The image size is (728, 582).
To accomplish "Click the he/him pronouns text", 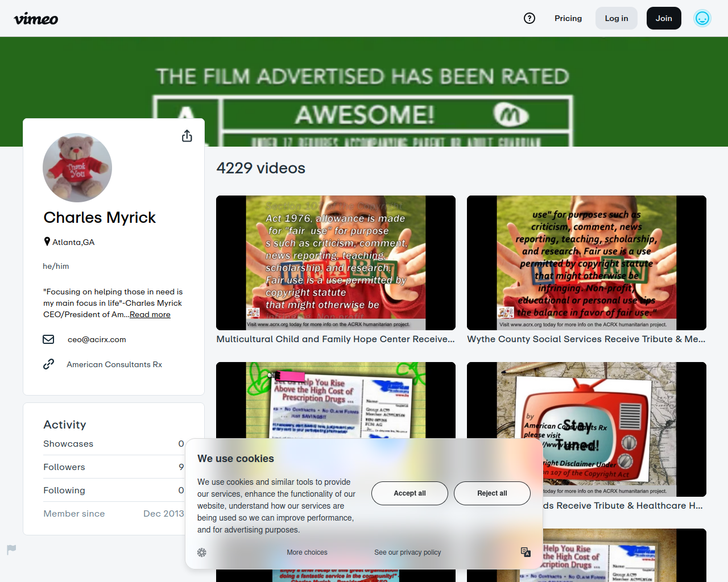I will click(56, 266).
